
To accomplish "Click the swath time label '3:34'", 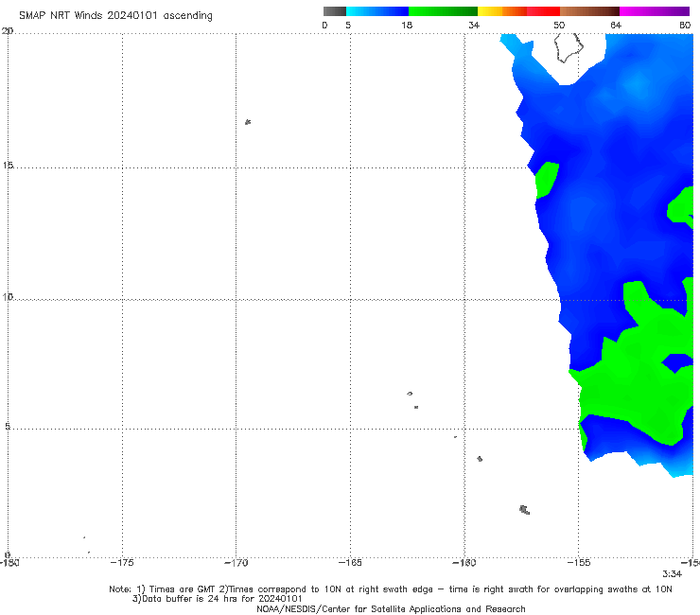I will click(x=672, y=574).
